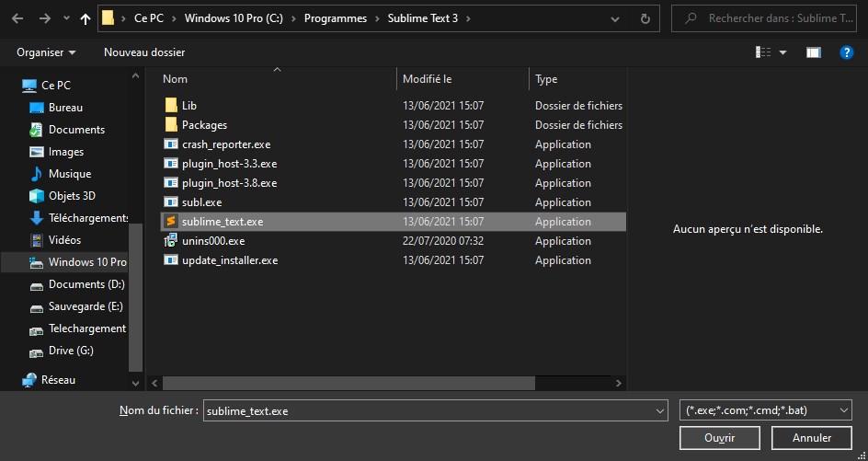Image resolution: width=868 pixels, height=461 pixels.
Task: Select plugin_host-3.8.exe icon
Action: click(x=171, y=183)
